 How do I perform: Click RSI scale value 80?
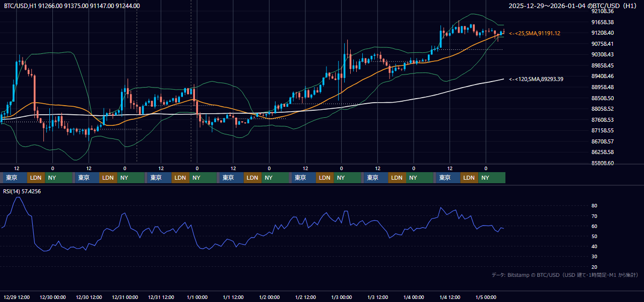[594, 206]
